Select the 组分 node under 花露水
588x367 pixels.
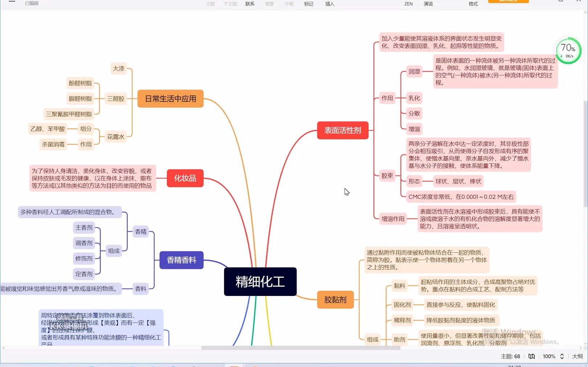pyautogui.click(x=86, y=129)
